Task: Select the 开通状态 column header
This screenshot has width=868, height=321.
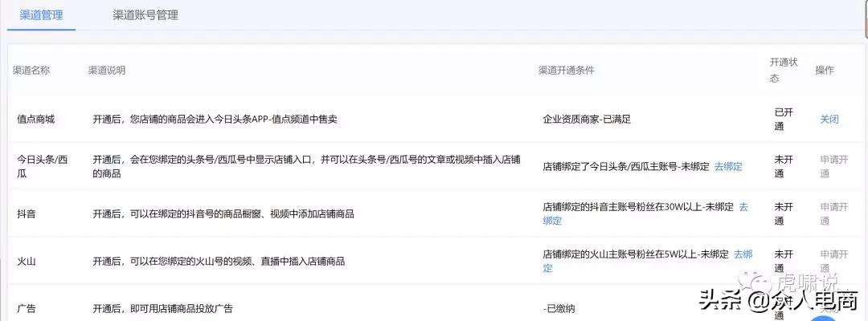Action: point(784,70)
